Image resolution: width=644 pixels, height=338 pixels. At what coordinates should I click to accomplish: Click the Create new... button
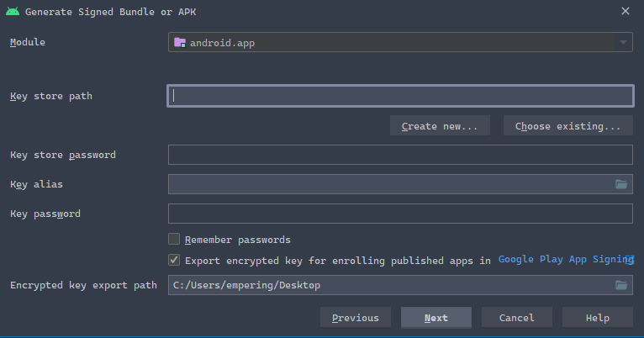click(x=440, y=126)
